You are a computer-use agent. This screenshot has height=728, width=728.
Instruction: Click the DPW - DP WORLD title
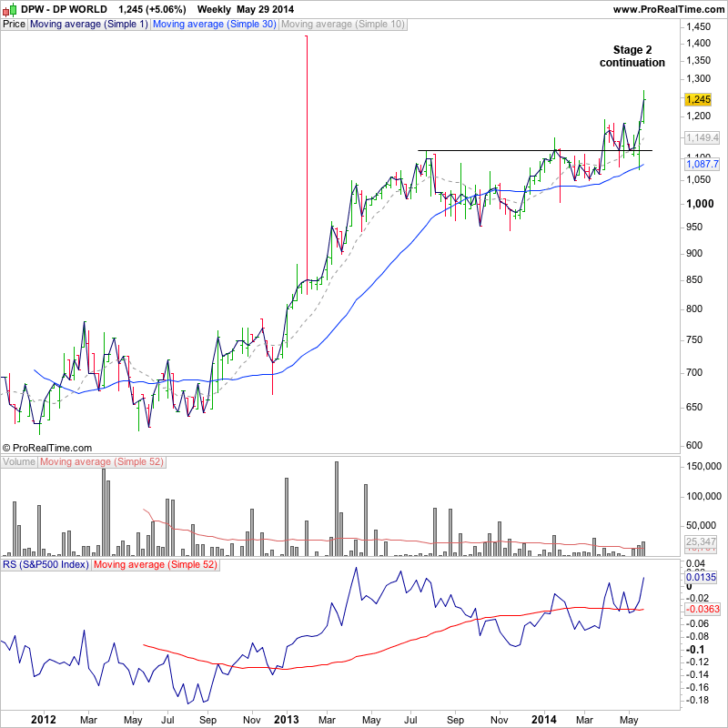coord(64,9)
